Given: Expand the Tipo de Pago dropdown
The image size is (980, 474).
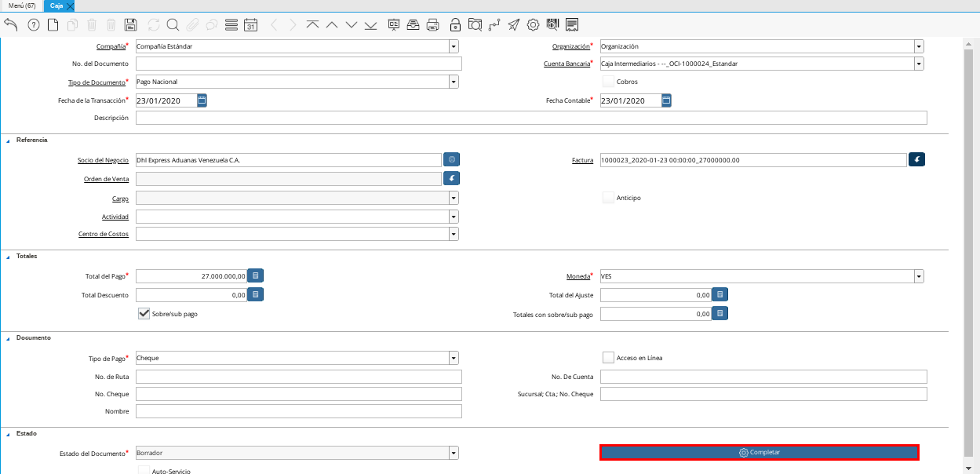Looking at the screenshot, I should (454, 358).
